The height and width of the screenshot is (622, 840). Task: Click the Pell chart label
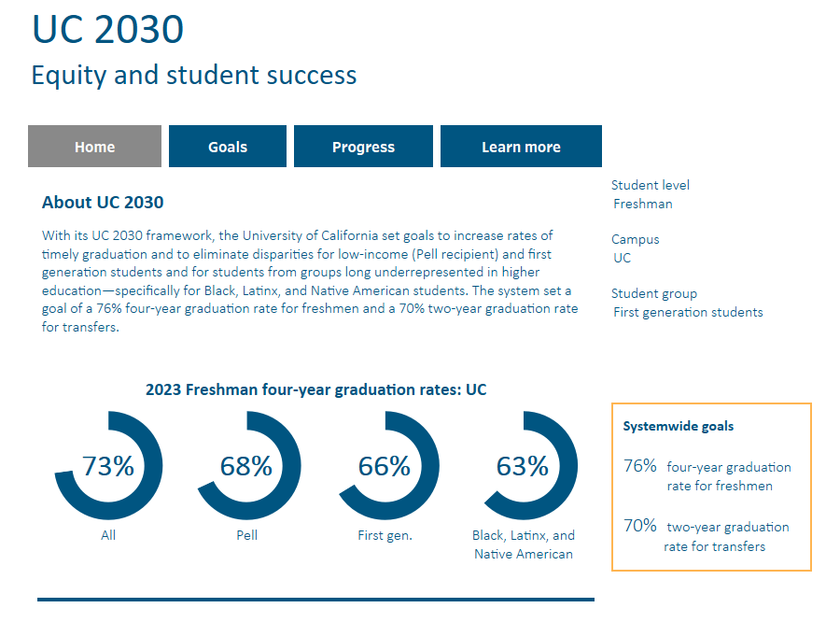246,535
